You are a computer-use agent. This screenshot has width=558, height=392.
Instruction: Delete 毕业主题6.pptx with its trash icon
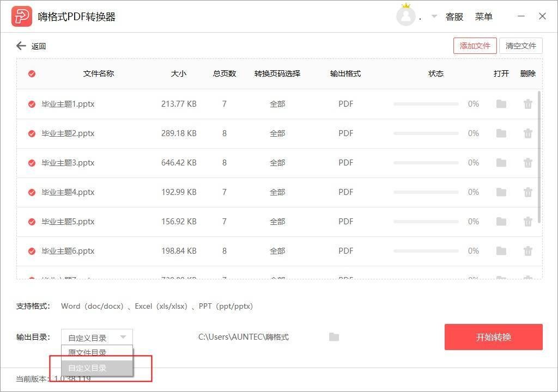(527, 251)
